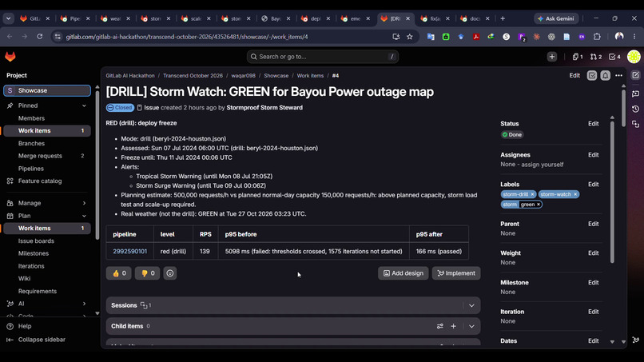Viewport: 644px width, 362px height.
Task: Open the compose icon in right rail
Action: coord(636,76)
